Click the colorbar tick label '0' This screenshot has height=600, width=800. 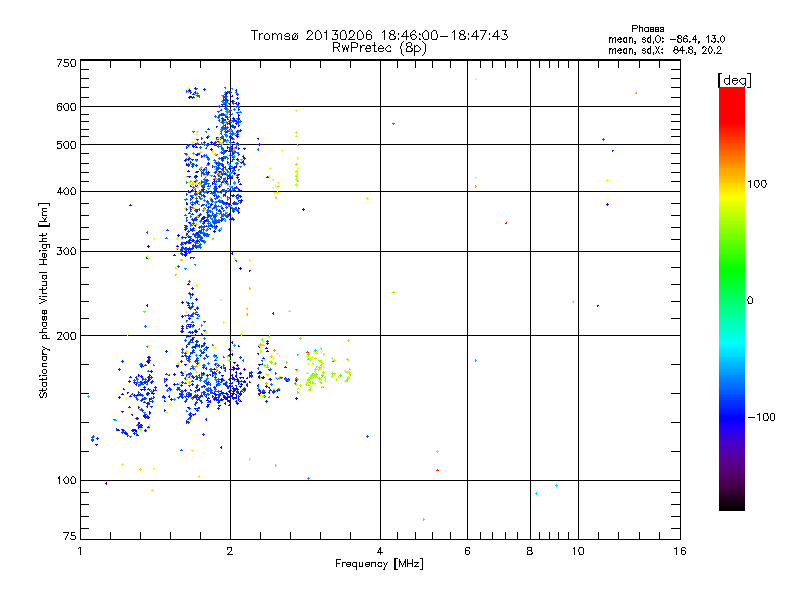(x=750, y=301)
